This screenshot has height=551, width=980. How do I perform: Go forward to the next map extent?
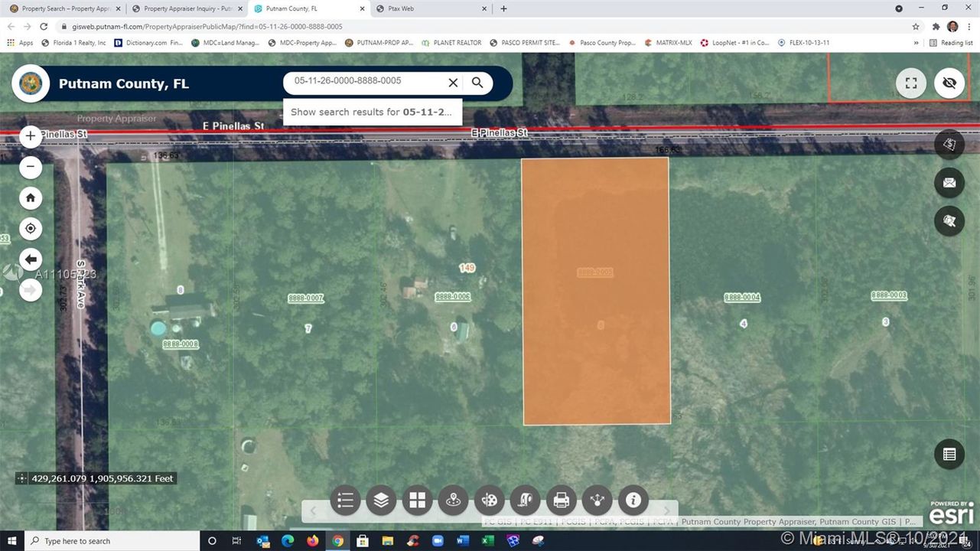pyautogui.click(x=30, y=289)
